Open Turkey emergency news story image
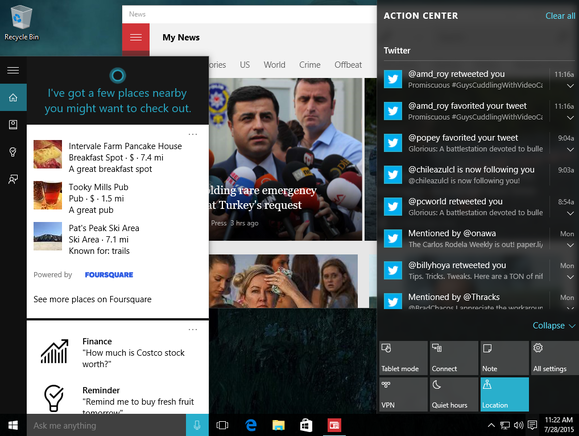This screenshot has width=579, height=436. point(285,159)
